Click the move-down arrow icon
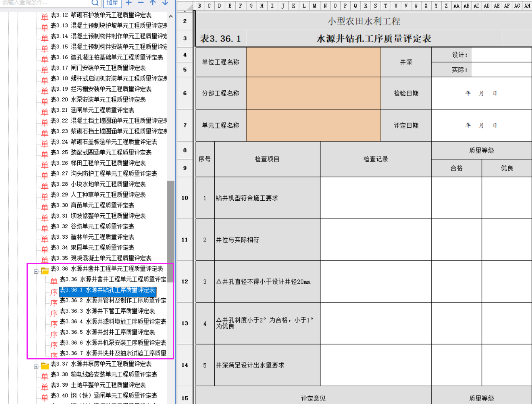Viewport: 532px width, 404px height. click(x=165, y=3)
